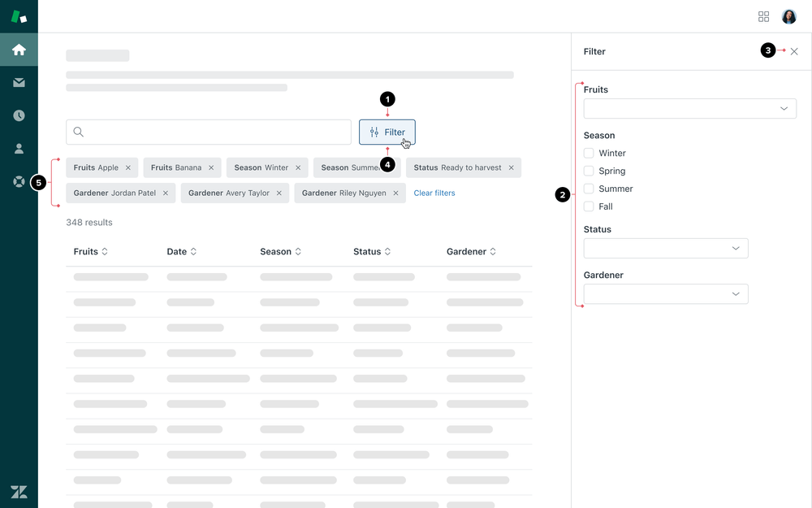Click the magnifying glass in the search bar
The image size is (812, 508).
78,132
